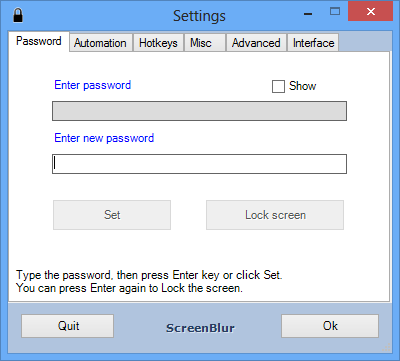The image size is (400, 361).
Task: Confirm settings with the Ok button
Action: pos(330,326)
